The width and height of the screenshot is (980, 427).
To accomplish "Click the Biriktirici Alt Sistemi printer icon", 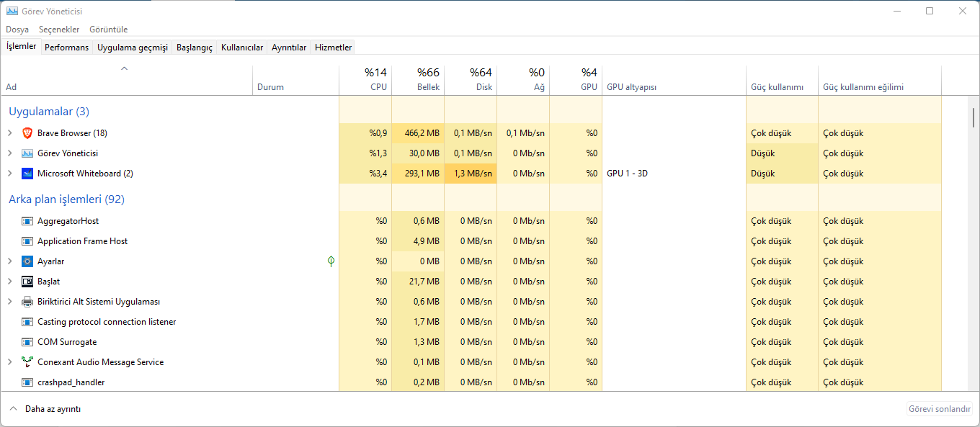I will tap(27, 302).
